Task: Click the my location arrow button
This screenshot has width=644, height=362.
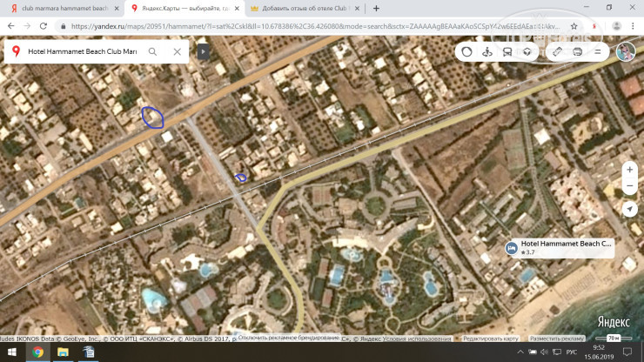Action: click(629, 209)
